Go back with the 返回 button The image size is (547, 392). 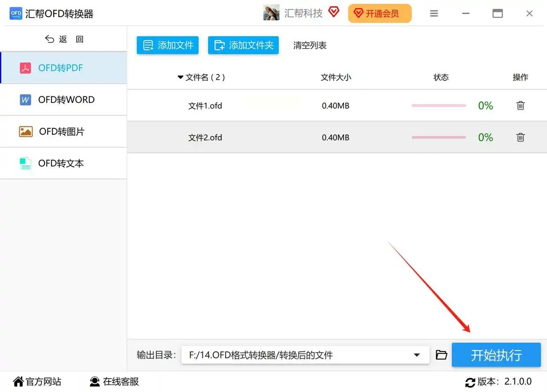[64, 39]
